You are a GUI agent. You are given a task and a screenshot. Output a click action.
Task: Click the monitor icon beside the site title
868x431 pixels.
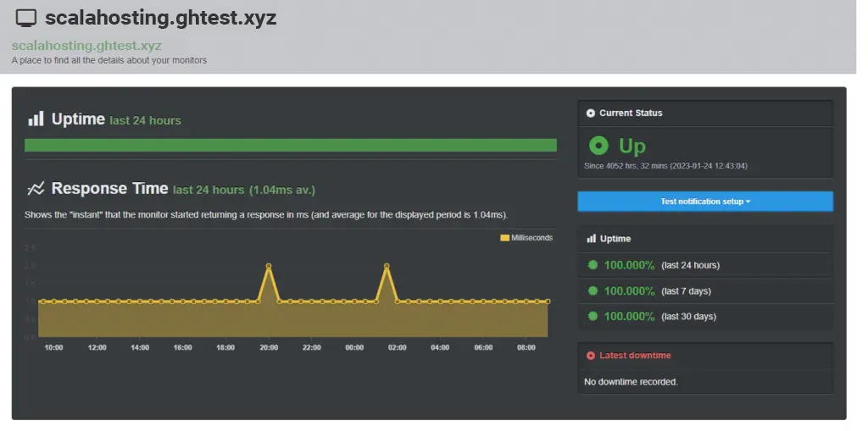27,18
